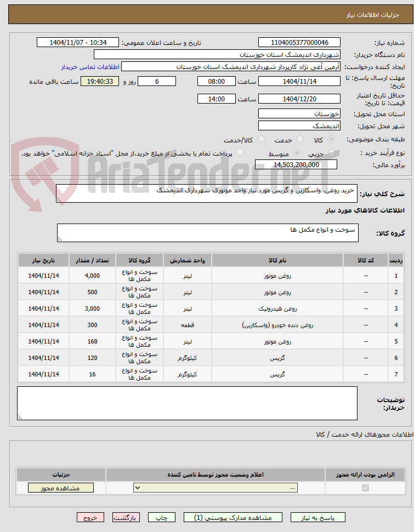414x532 pixels.
Task: Click quantity 500 in row 2
Action: pyautogui.click(x=92, y=292)
